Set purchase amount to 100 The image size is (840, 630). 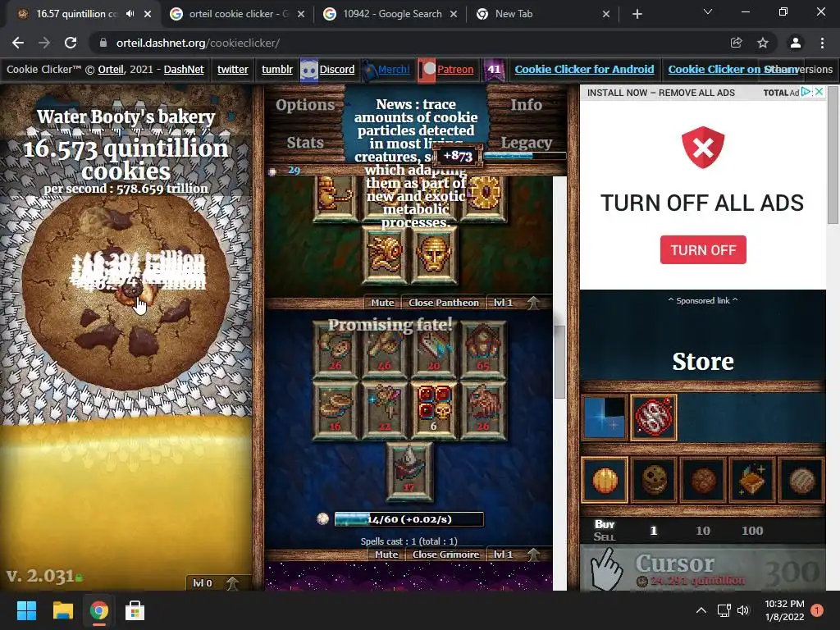[x=752, y=531]
